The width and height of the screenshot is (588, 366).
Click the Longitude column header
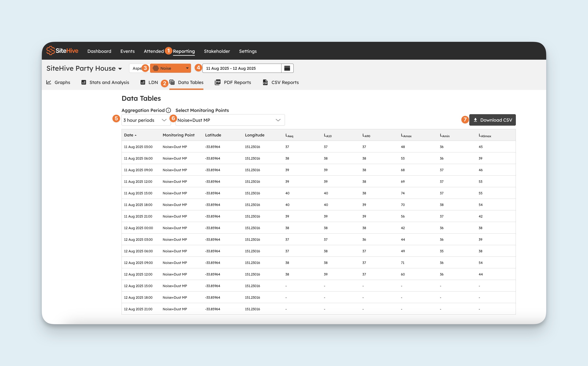point(255,135)
